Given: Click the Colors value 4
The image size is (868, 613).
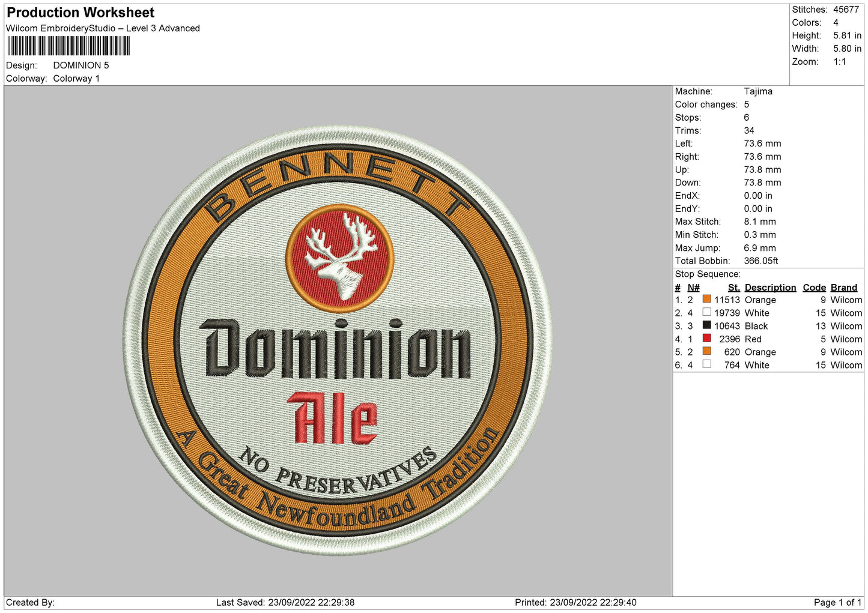Looking at the screenshot, I should [836, 23].
